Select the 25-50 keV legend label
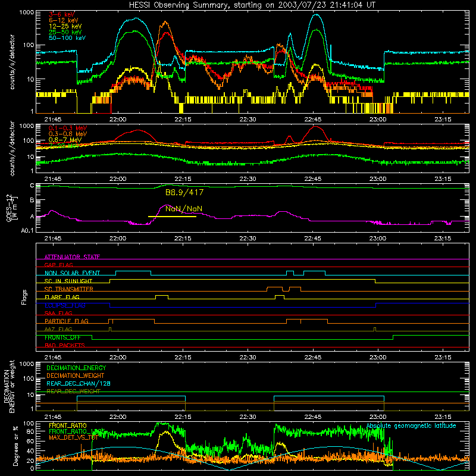476x476 pixels. (65, 32)
